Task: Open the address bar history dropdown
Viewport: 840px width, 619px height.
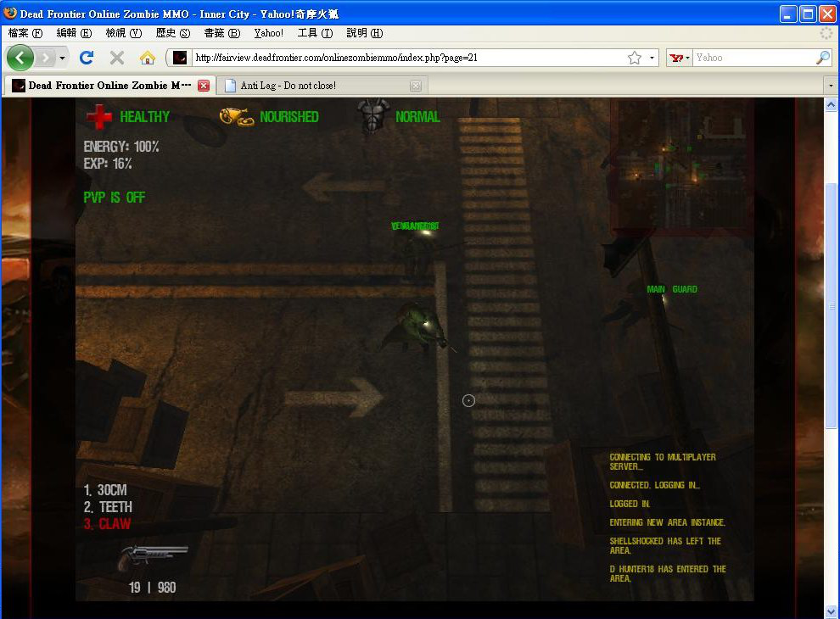Action: [x=652, y=58]
